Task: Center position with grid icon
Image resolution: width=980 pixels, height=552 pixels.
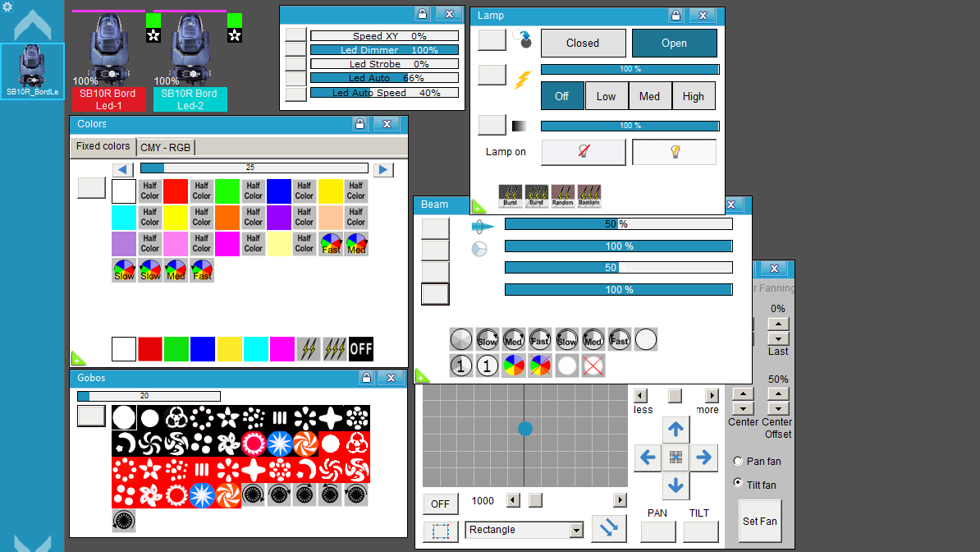Action: point(675,458)
